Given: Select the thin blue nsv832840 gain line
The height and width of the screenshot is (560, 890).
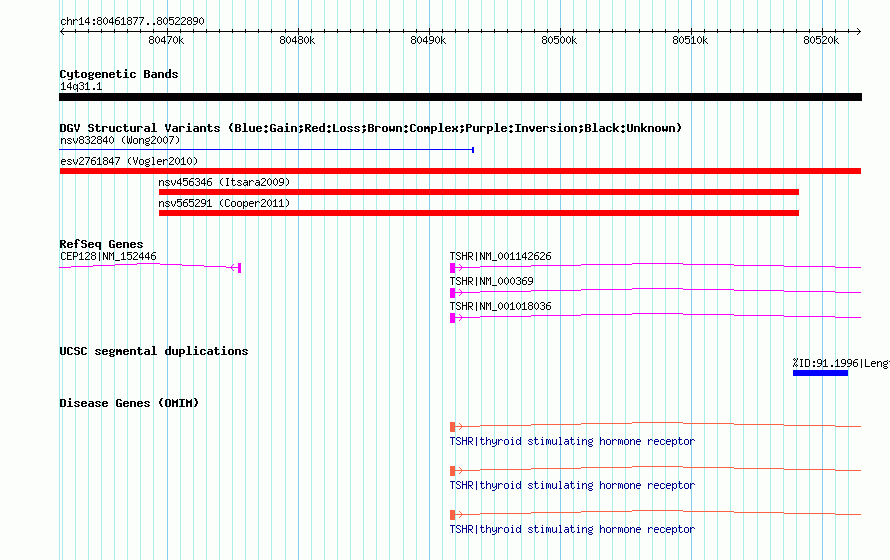Looking at the screenshot, I should [x=266, y=150].
